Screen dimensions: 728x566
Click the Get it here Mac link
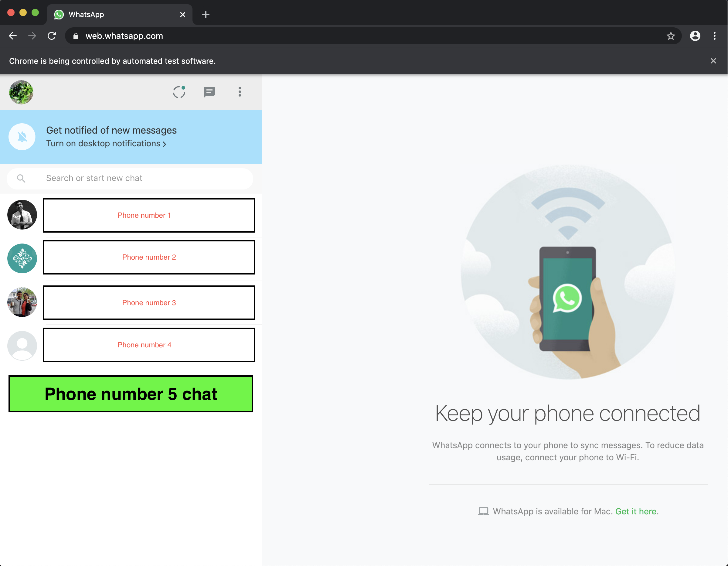click(x=636, y=511)
